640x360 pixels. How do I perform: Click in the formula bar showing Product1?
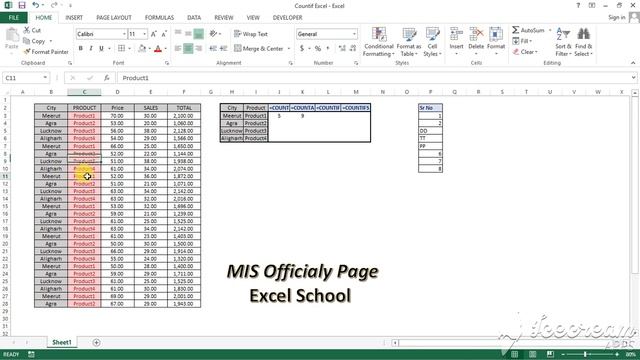[373, 78]
